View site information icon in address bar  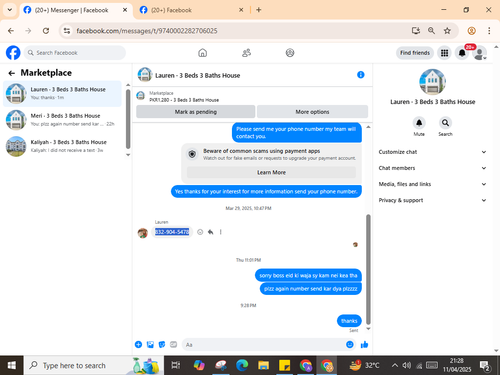click(x=67, y=31)
